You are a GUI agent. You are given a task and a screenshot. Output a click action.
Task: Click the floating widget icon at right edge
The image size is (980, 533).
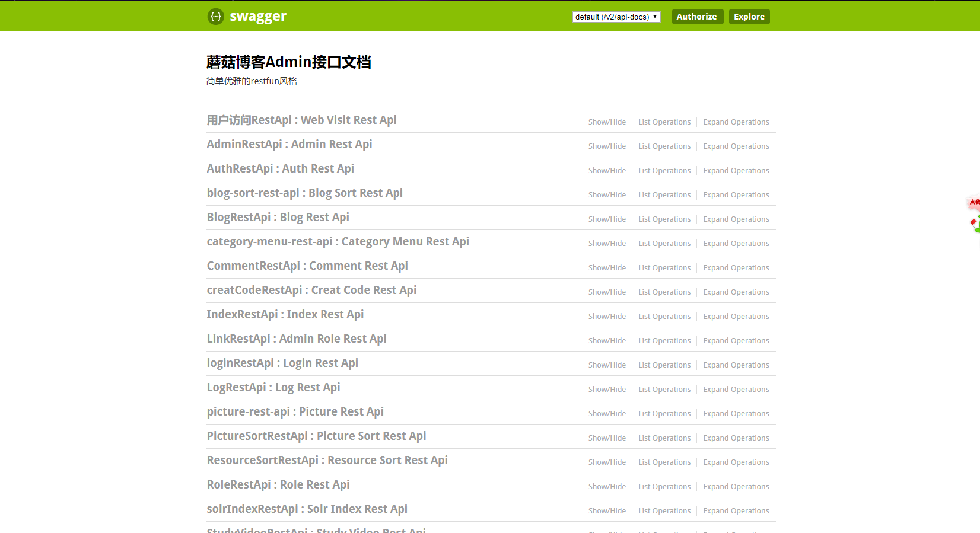[974, 214]
